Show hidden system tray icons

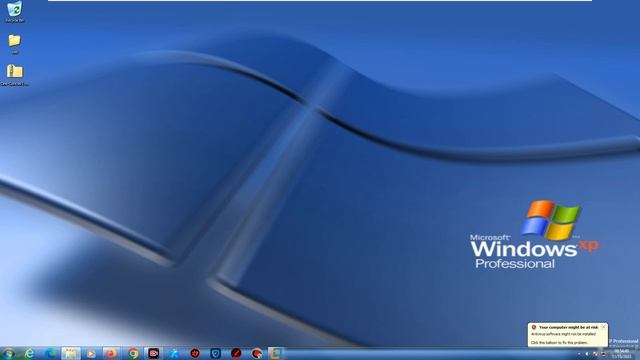click(x=579, y=353)
